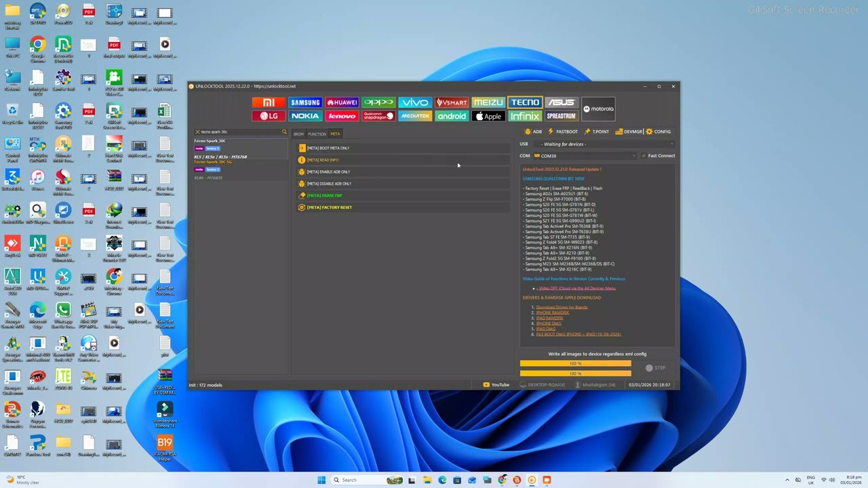Open the Motorola brand section
Image resolution: width=868 pixels, height=488 pixels.
pyautogui.click(x=598, y=109)
